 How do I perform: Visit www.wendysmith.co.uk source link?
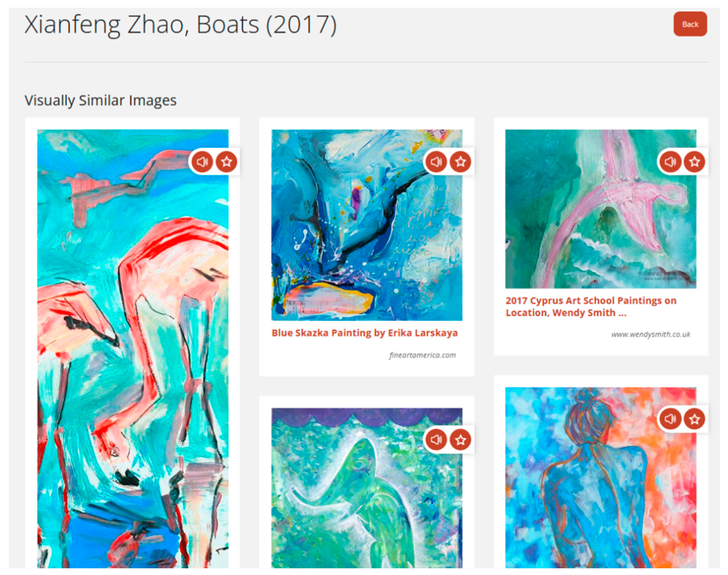[651, 334]
